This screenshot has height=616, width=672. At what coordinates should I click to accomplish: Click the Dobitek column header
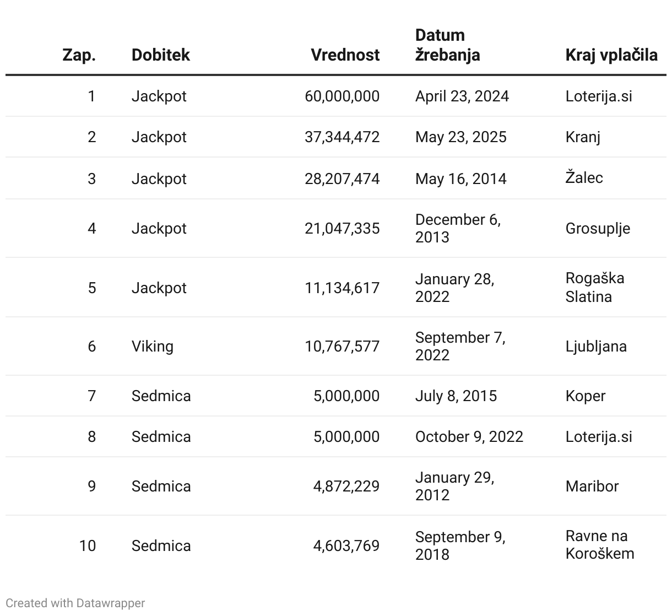coord(160,55)
